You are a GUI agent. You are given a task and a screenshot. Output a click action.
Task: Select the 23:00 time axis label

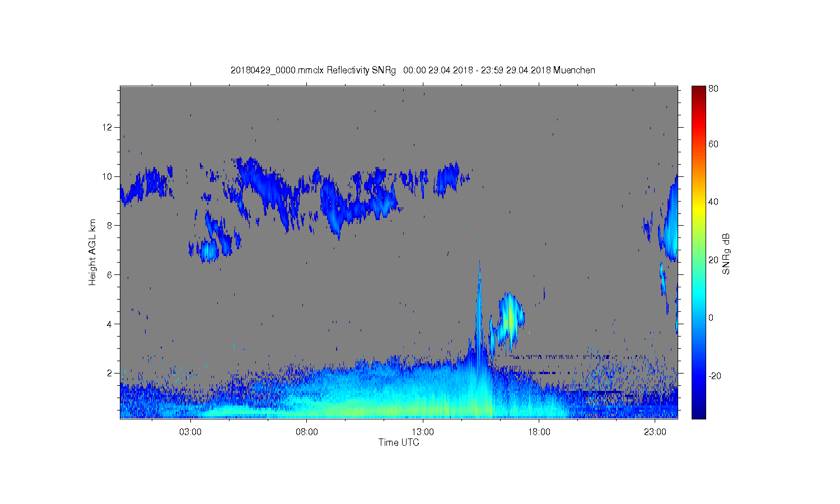tap(655, 432)
